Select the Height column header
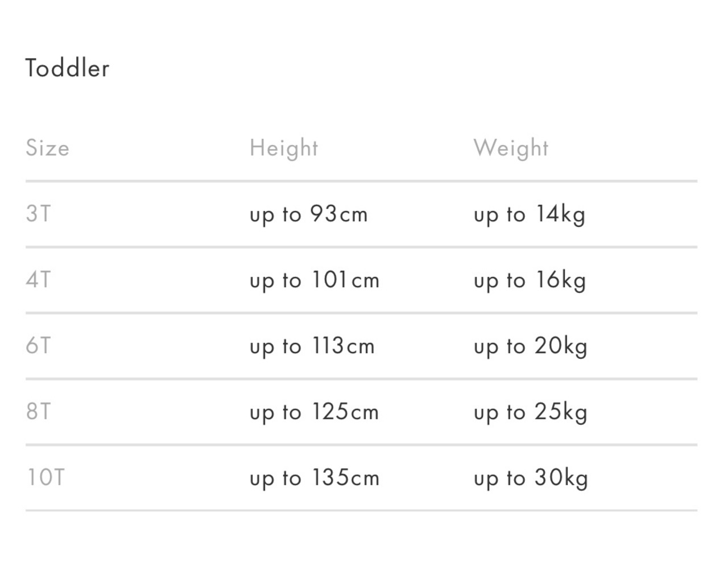This screenshot has width=728, height=567. point(283,148)
